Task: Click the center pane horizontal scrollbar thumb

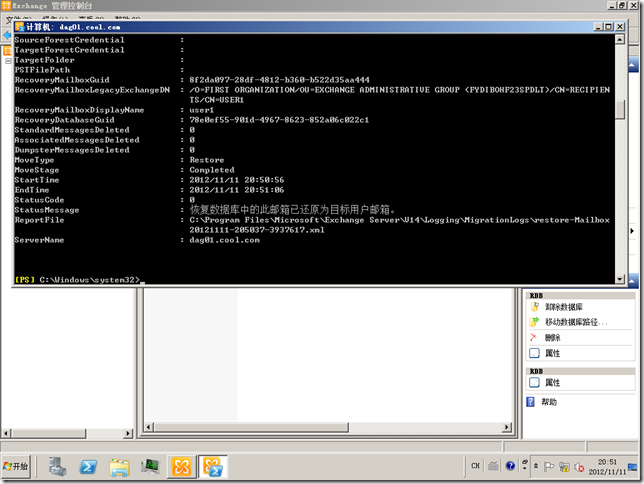Action: [x=251, y=427]
